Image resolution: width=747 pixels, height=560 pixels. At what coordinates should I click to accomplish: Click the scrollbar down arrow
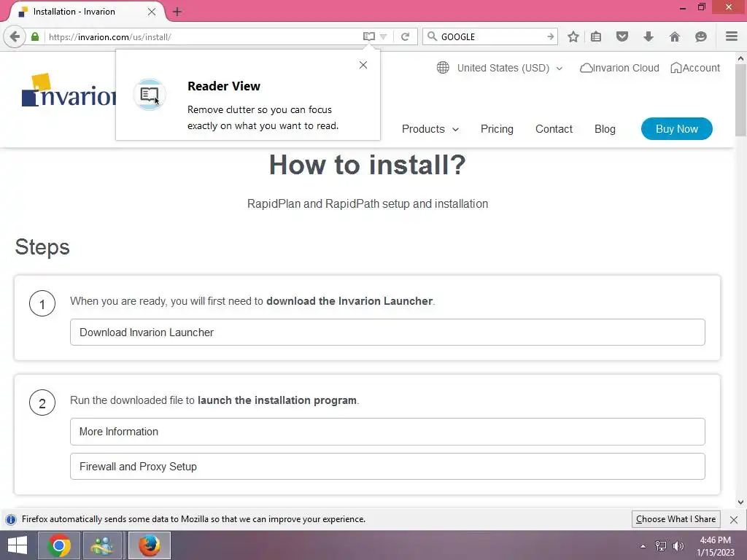pos(740,502)
